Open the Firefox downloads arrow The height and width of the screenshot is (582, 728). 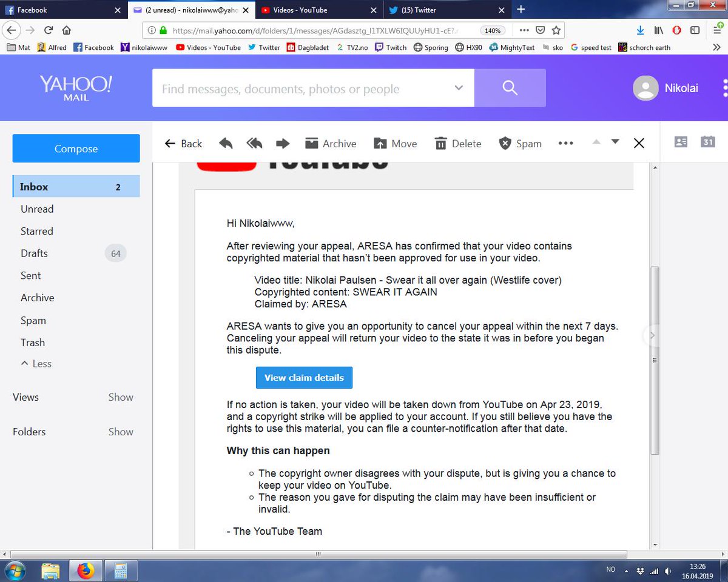[x=641, y=30]
